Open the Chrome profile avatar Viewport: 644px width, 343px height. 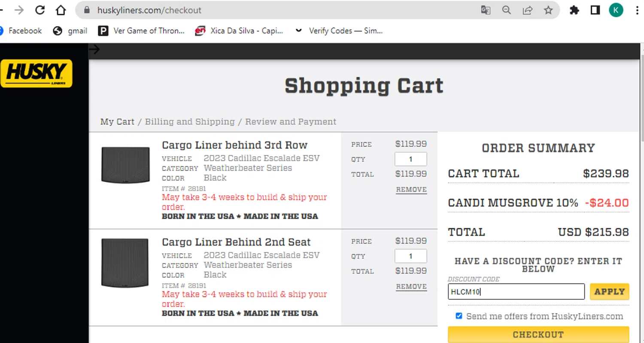pyautogui.click(x=616, y=10)
